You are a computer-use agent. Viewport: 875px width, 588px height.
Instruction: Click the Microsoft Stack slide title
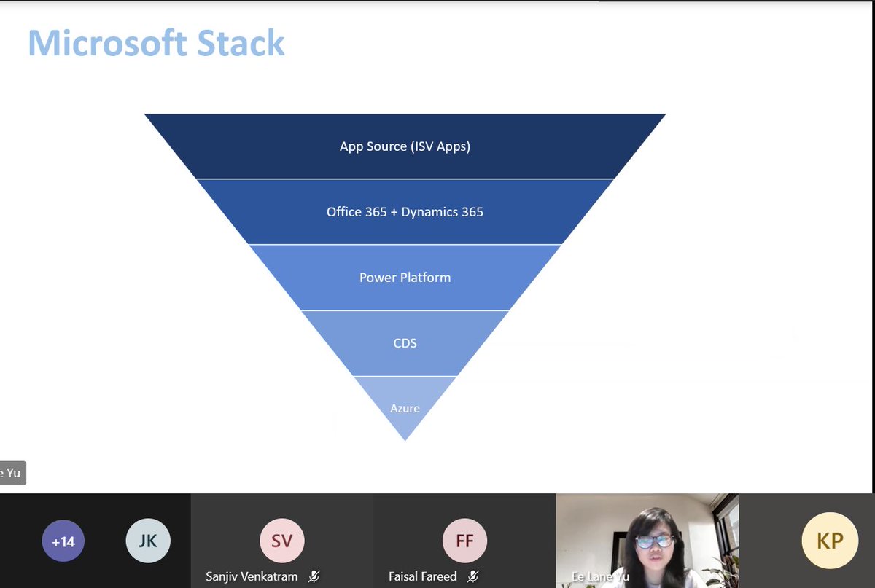[x=156, y=43]
